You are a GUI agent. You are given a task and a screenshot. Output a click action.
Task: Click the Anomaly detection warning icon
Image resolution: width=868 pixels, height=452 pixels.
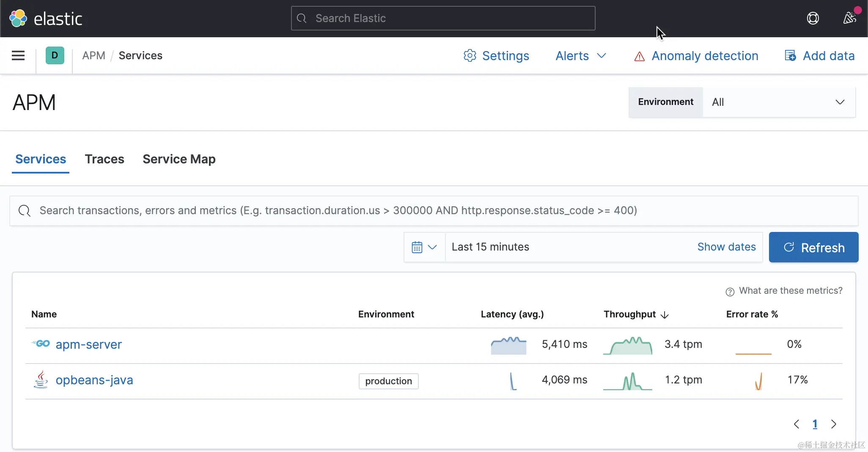pos(639,56)
